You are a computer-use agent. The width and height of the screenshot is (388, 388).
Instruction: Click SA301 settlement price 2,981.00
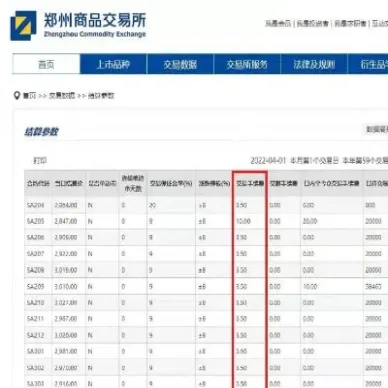point(66,351)
